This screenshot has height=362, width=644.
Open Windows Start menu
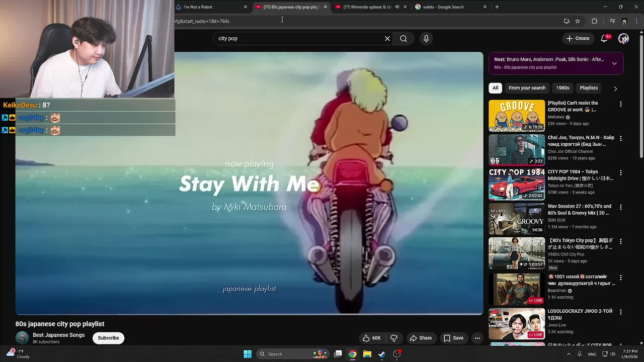tap(248, 354)
